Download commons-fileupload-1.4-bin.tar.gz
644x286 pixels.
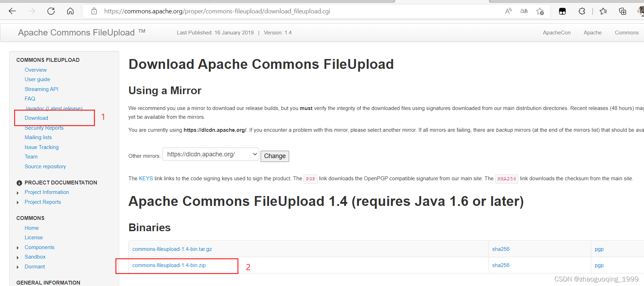(172, 249)
